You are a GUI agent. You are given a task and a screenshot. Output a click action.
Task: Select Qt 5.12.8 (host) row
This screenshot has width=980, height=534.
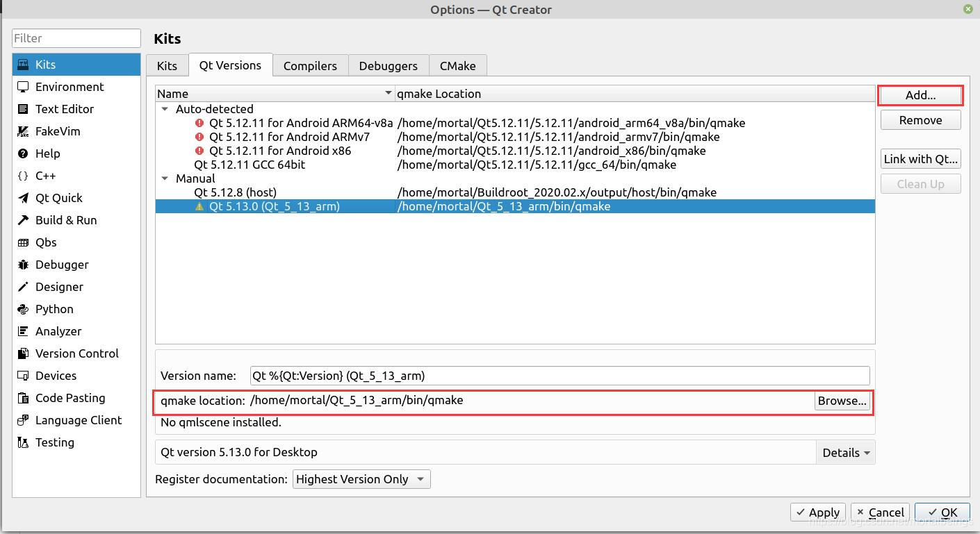point(515,192)
